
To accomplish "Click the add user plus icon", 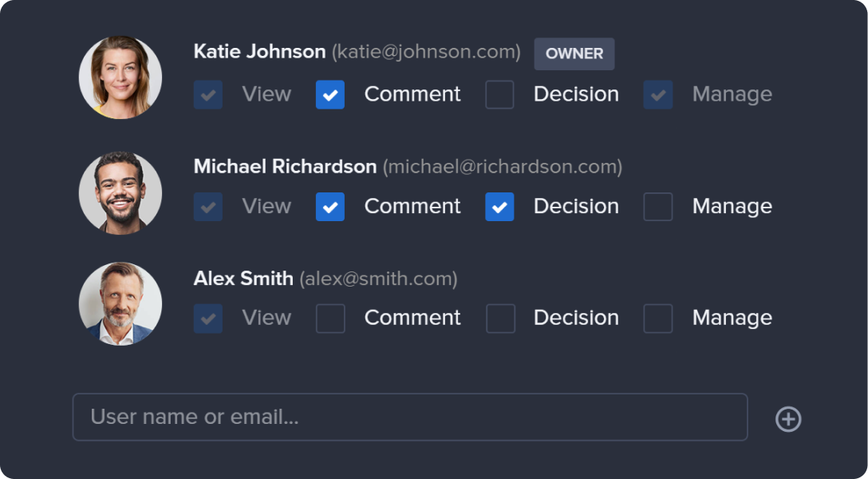I will (788, 419).
